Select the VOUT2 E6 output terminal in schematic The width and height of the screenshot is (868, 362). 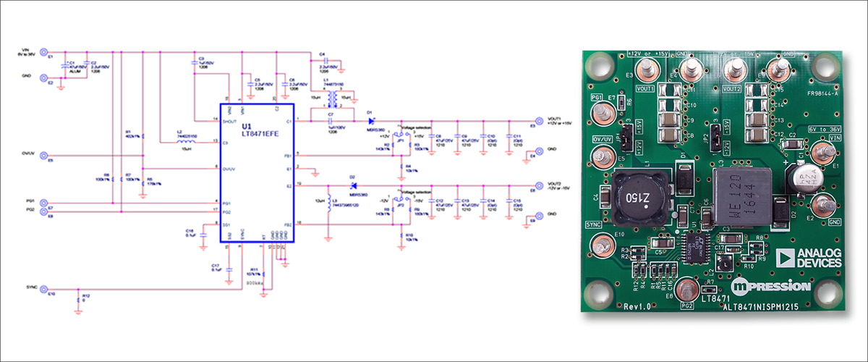click(538, 186)
